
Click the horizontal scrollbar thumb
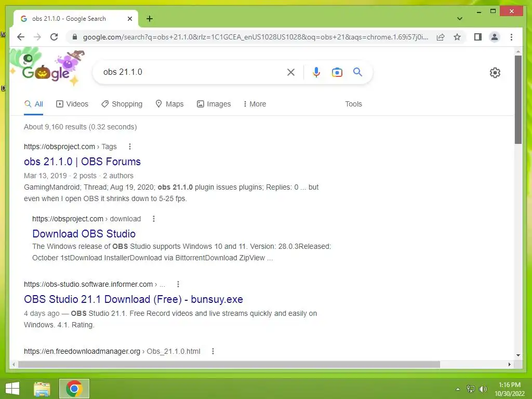229,364
